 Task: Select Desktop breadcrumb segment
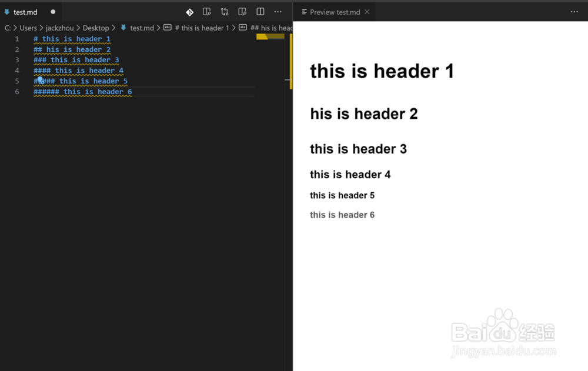pos(96,28)
